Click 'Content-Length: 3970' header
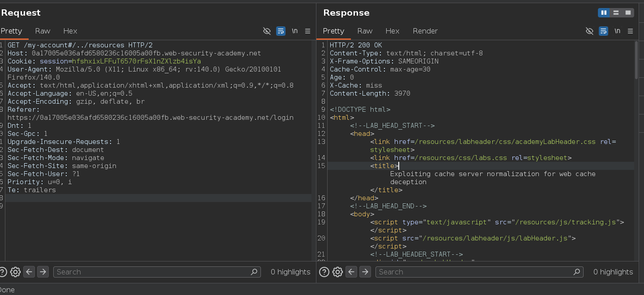 pos(370,93)
